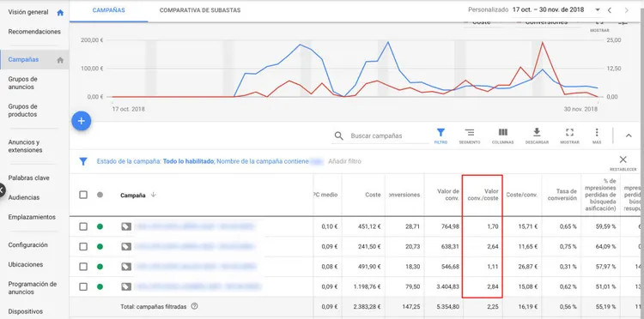
Task: Open the date range dropdown arrow
Action: tap(598, 9)
